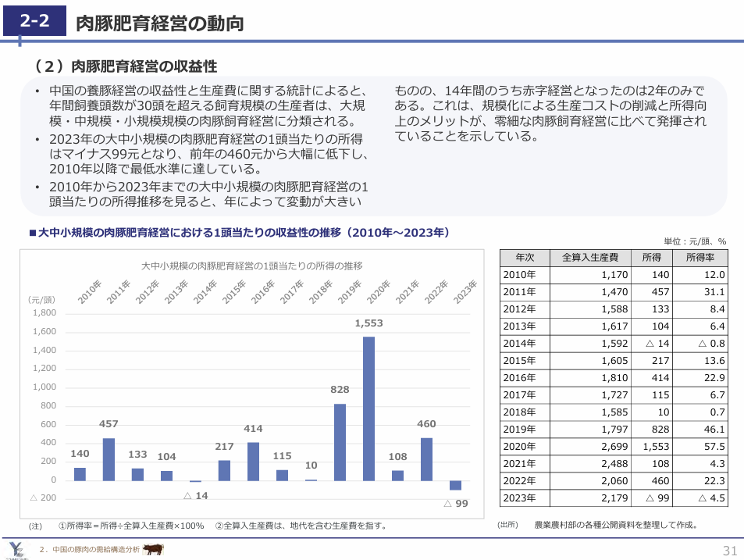This screenshot has height=560, width=744.
Task: Click the 2,699 cost cell for 2020年
Action: (590, 447)
